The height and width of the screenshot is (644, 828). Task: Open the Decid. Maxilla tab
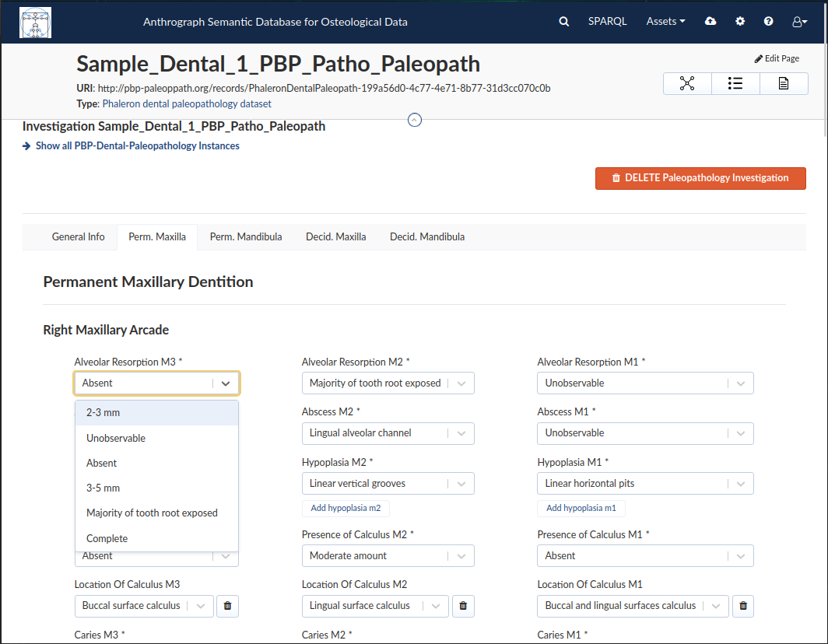click(x=336, y=237)
